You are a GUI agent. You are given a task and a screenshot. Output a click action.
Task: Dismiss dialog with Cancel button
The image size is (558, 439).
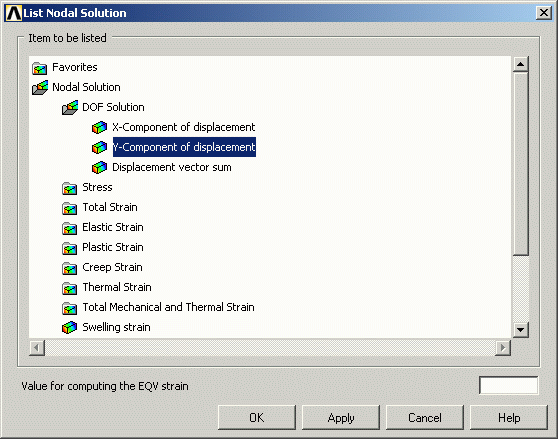pos(425,417)
